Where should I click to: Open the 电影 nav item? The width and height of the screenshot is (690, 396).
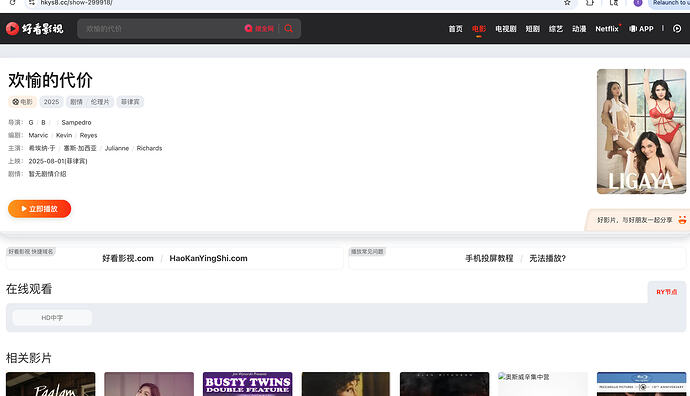(479, 29)
